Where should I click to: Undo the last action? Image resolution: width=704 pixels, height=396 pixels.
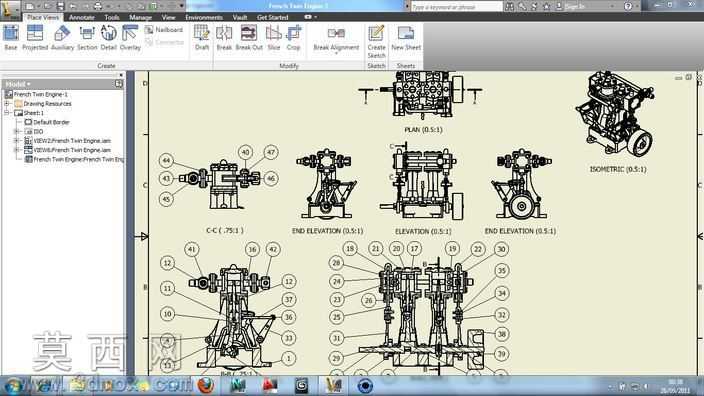tap(73, 6)
